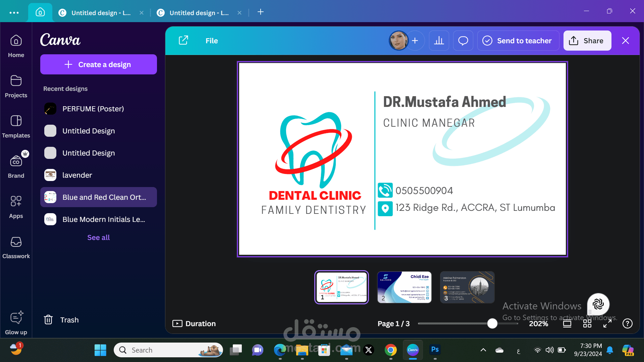Click the See all link
The height and width of the screenshot is (362, 644).
pyautogui.click(x=98, y=237)
